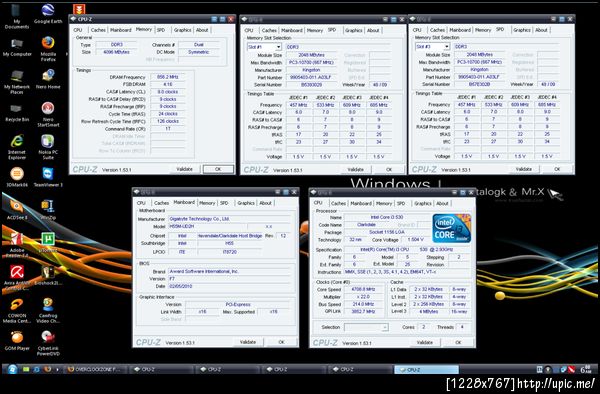
Task: Click Kingston manufacturer in Slot #1 window
Action: 311,70
